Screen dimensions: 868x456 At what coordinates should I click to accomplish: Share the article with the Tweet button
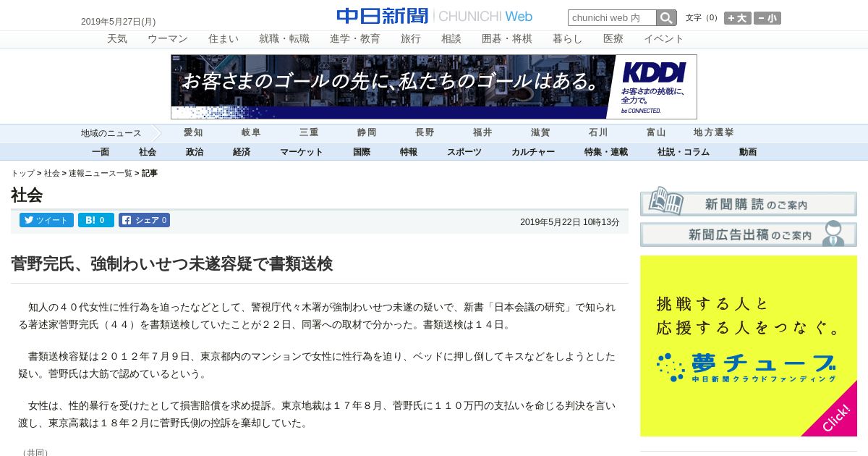tap(46, 220)
